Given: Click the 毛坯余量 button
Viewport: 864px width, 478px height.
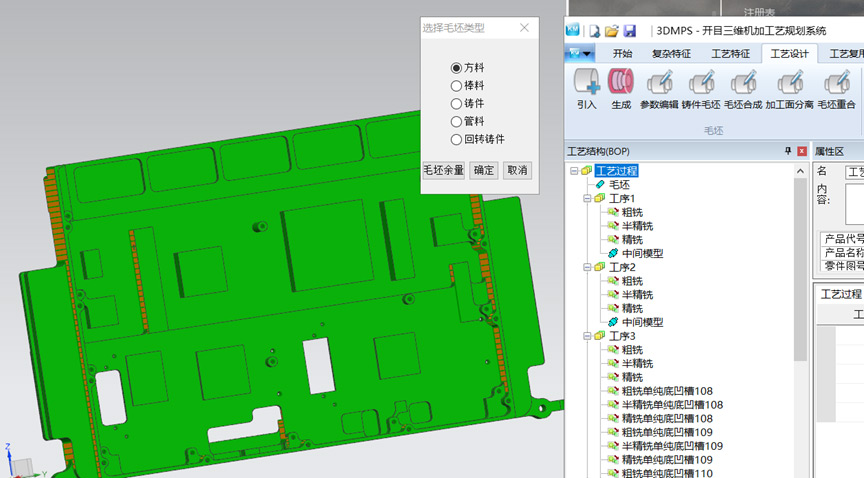Looking at the screenshot, I should 444,171.
